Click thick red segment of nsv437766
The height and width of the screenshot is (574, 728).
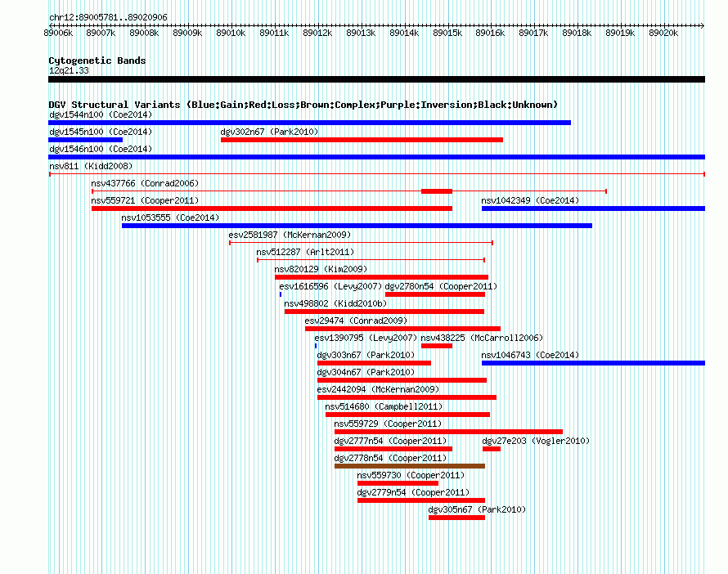437,191
